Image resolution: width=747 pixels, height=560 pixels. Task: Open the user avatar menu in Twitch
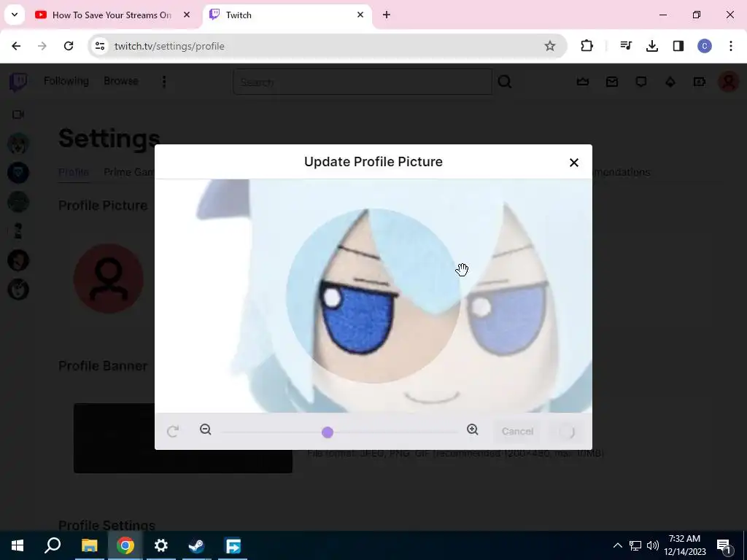click(x=729, y=82)
